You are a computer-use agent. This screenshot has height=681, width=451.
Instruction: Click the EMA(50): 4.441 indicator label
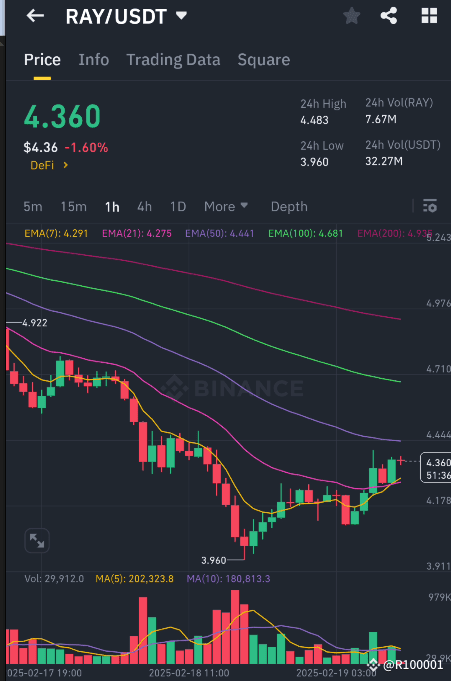(x=219, y=234)
